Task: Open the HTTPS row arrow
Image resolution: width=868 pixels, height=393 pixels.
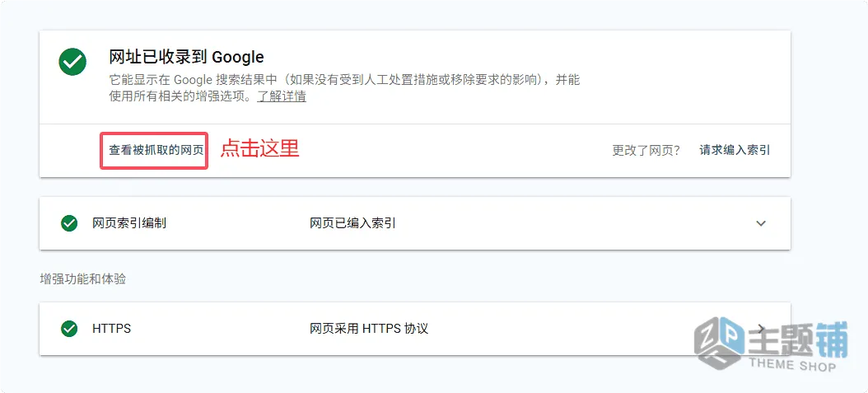Action: 762,329
